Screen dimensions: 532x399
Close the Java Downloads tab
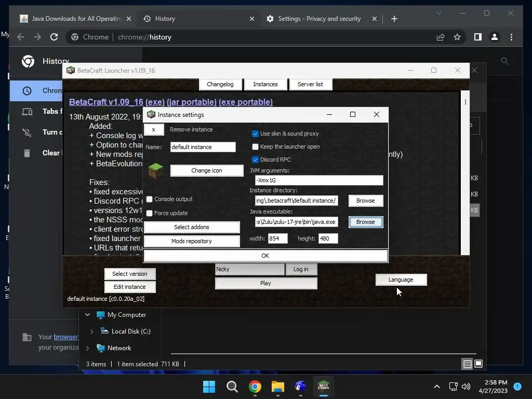pos(129,19)
